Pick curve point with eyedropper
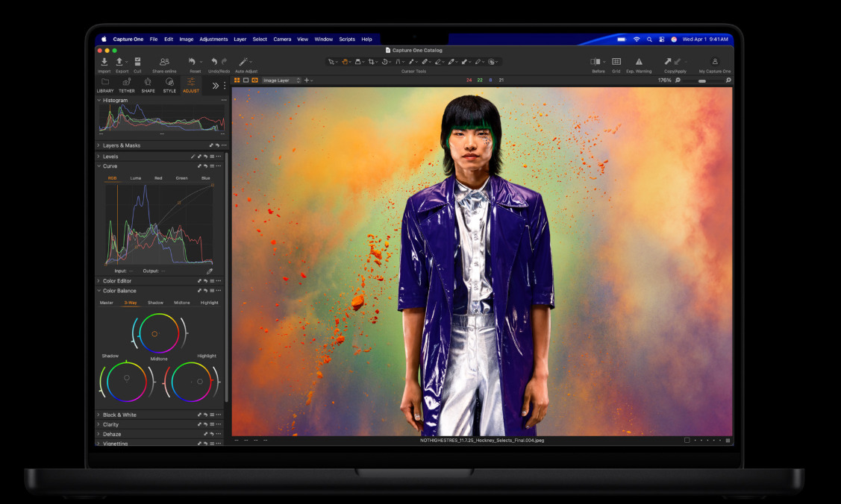841x504 pixels. point(209,271)
